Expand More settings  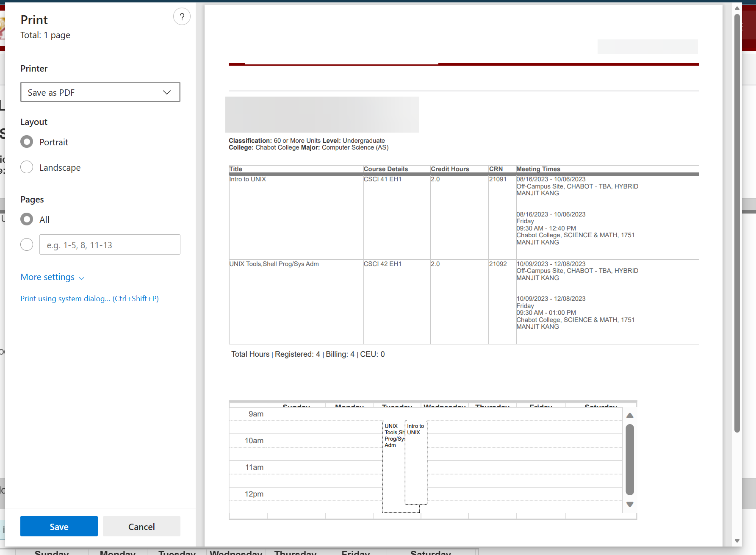[47, 277]
